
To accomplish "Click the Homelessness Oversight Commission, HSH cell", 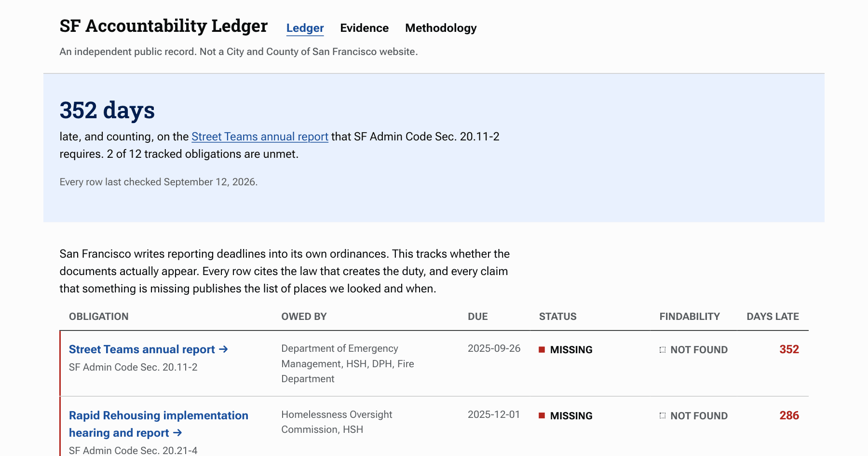I will click(337, 422).
